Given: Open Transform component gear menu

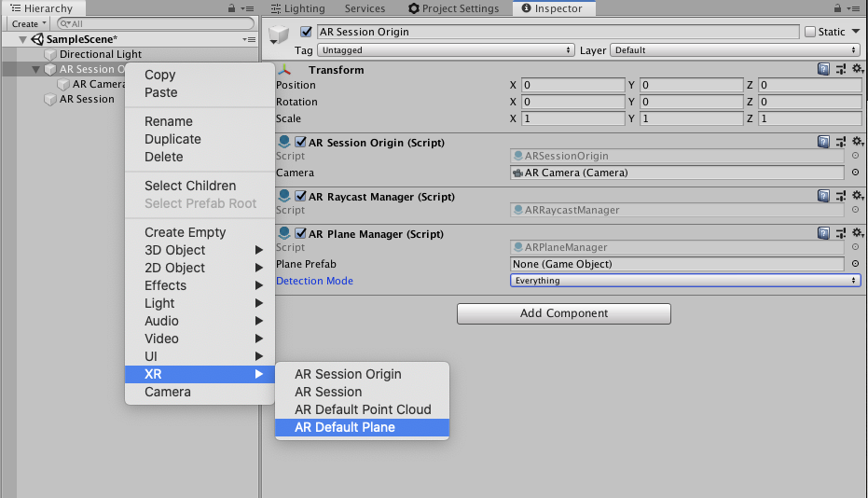Looking at the screenshot, I should coord(858,69).
